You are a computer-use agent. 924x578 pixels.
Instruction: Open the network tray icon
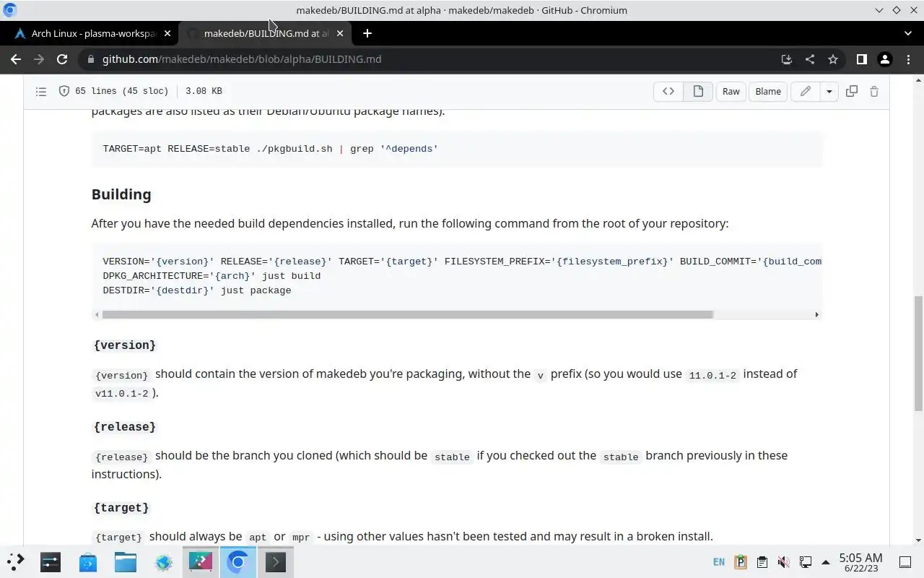[805, 562]
